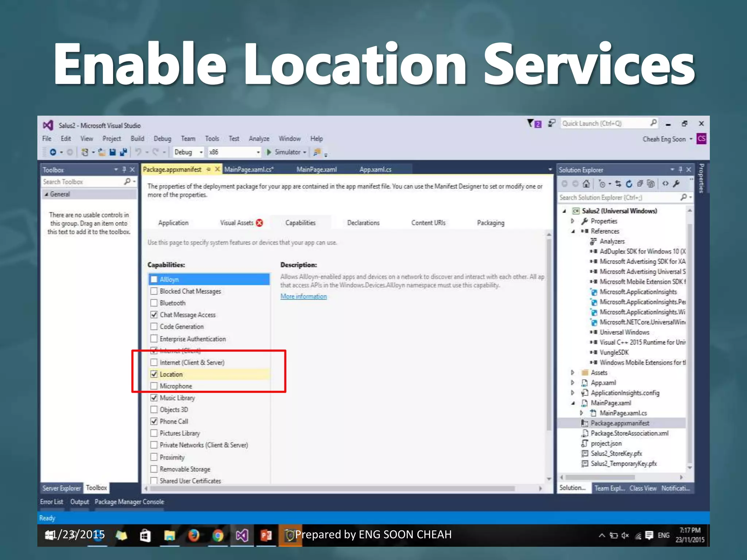The image size is (747, 560).
Task: Switch to the Declarations tab
Action: pos(363,223)
